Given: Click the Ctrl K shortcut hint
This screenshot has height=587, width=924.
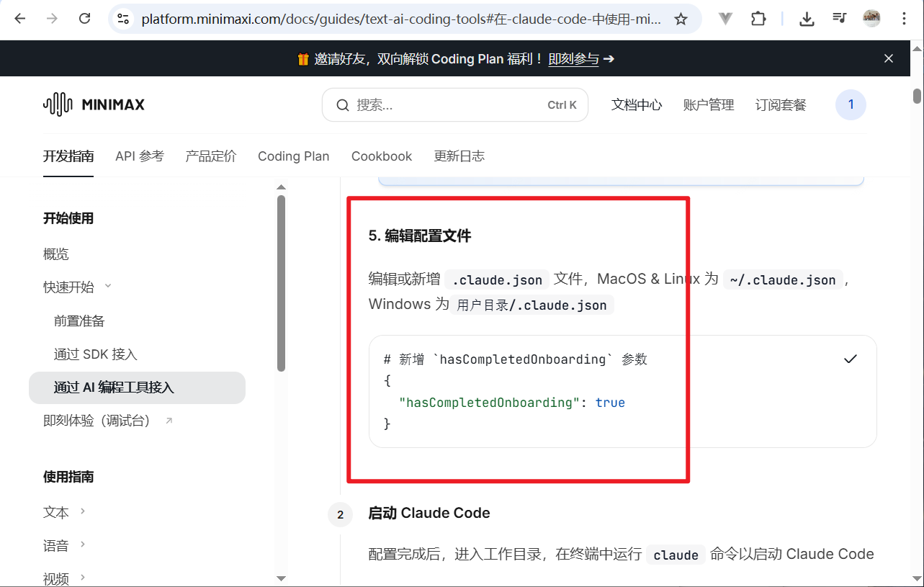Looking at the screenshot, I should [562, 105].
